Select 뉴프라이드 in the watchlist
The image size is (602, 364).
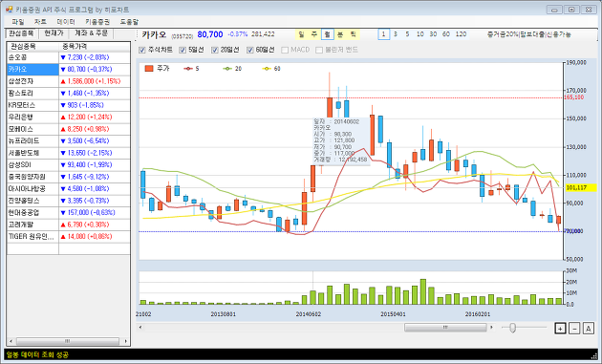coord(33,140)
